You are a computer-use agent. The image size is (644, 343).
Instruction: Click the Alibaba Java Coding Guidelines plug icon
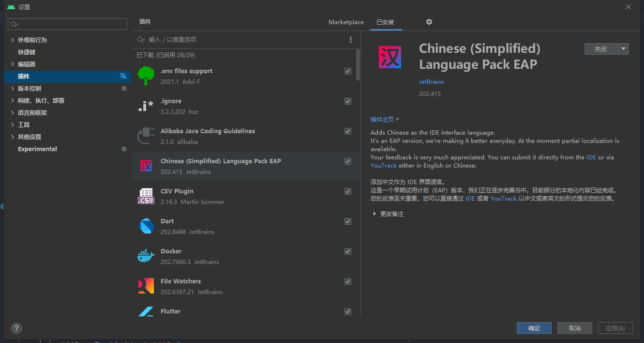[146, 136]
